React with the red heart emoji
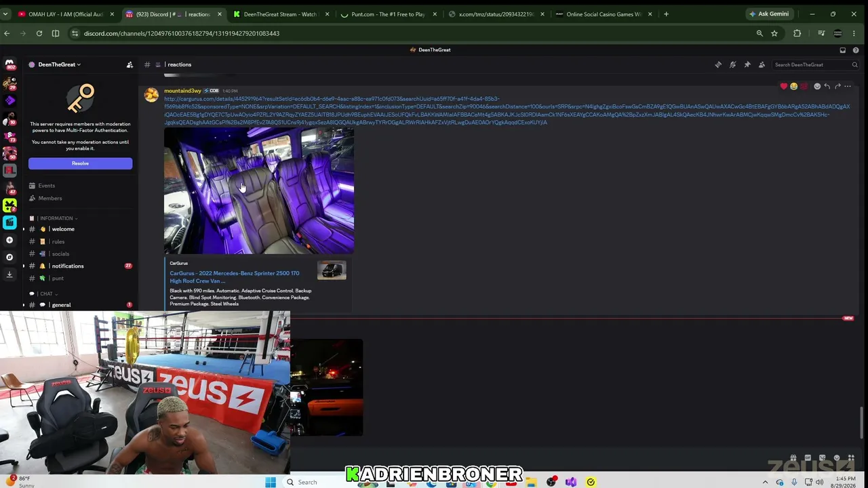Screen dimensions: 868x488 [784, 86]
